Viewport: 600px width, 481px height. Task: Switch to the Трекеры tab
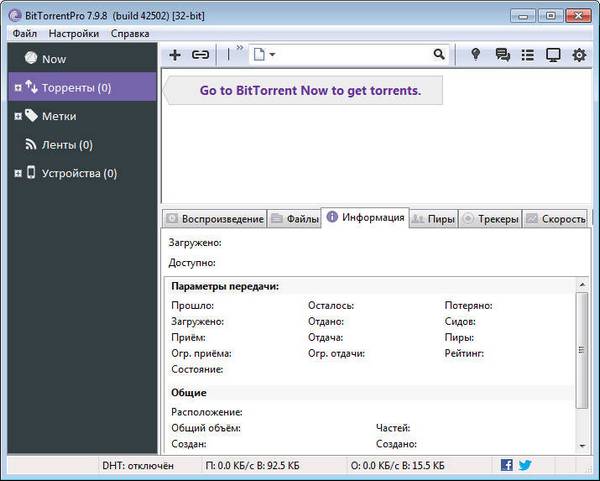[x=491, y=219]
